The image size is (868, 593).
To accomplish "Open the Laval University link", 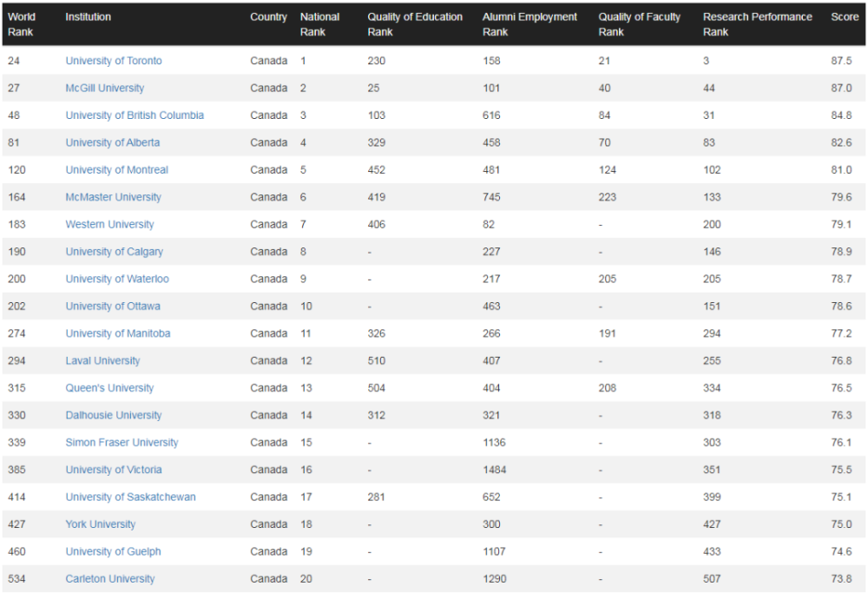I will point(102,360).
